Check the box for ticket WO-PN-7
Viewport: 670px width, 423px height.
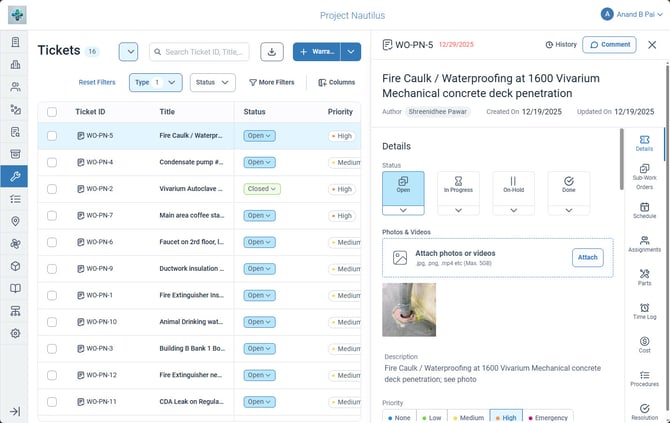[x=52, y=216]
